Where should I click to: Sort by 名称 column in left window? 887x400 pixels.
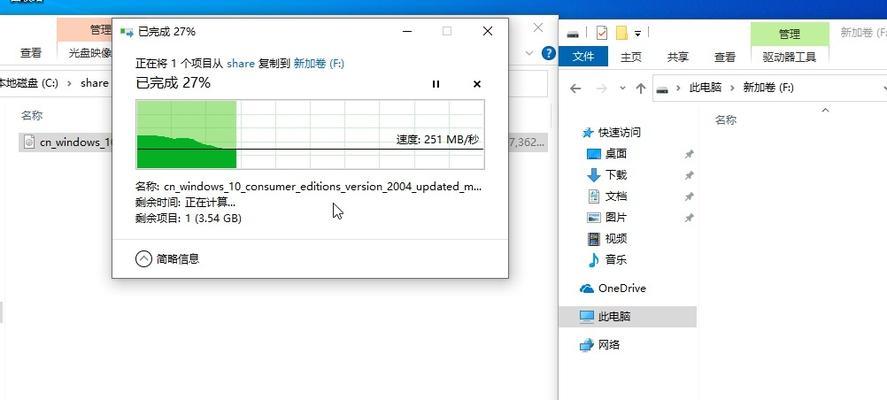coord(32,115)
